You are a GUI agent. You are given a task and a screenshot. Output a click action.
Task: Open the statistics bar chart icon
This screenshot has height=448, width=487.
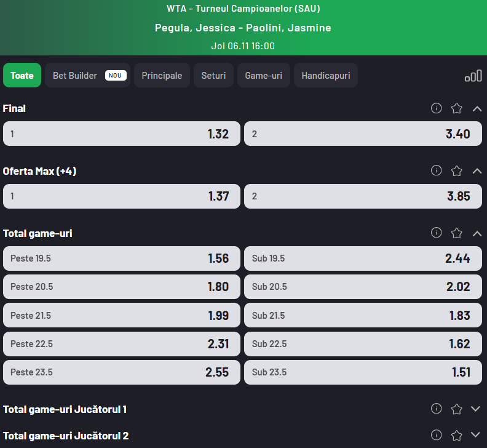(x=473, y=76)
